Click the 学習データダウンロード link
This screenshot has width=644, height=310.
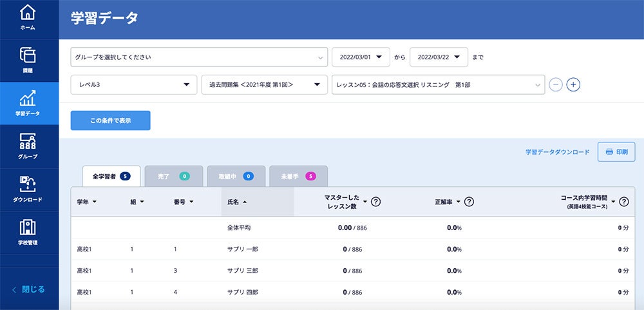tap(557, 152)
